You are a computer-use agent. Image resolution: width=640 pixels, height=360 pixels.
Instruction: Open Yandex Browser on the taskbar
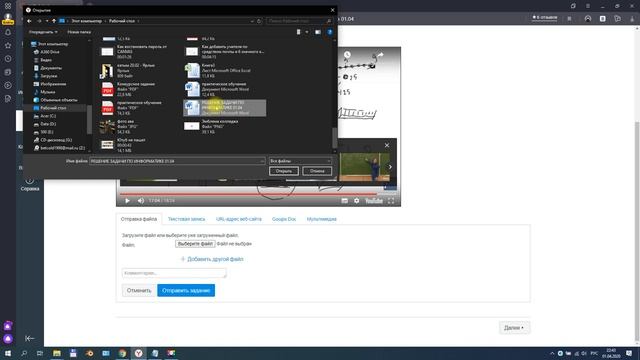click(x=139, y=353)
